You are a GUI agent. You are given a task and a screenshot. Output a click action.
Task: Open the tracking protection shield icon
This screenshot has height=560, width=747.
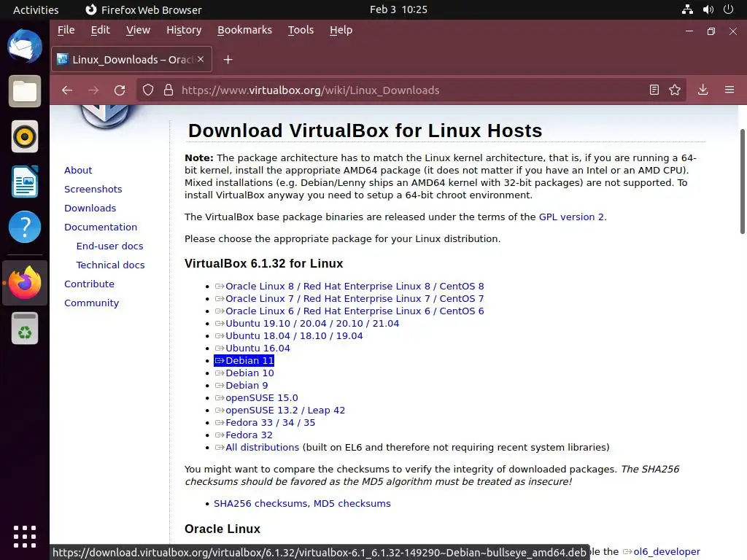[x=148, y=90]
